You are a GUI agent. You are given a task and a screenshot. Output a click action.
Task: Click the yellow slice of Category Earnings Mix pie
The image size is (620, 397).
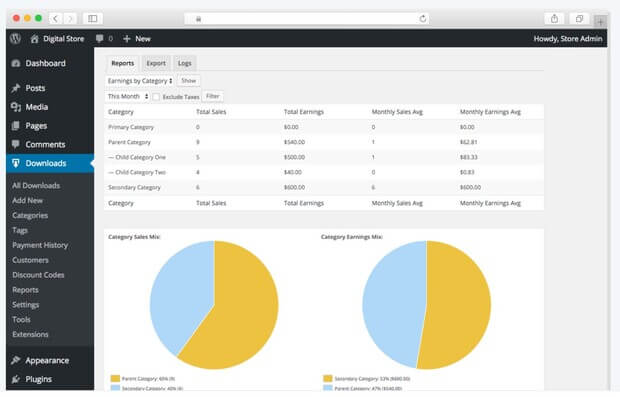pyautogui.click(x=459, y=304)
